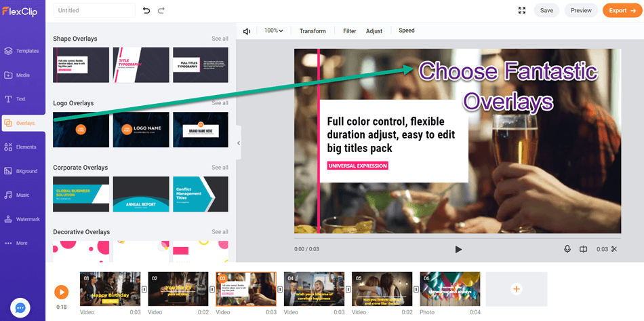
Task: Select storyboard clip 01 Happy Birthday
Action: [110, 289]
